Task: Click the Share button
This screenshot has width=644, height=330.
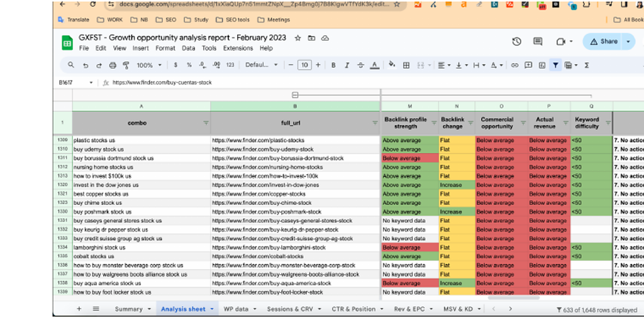Action: (x=604, y=41)
